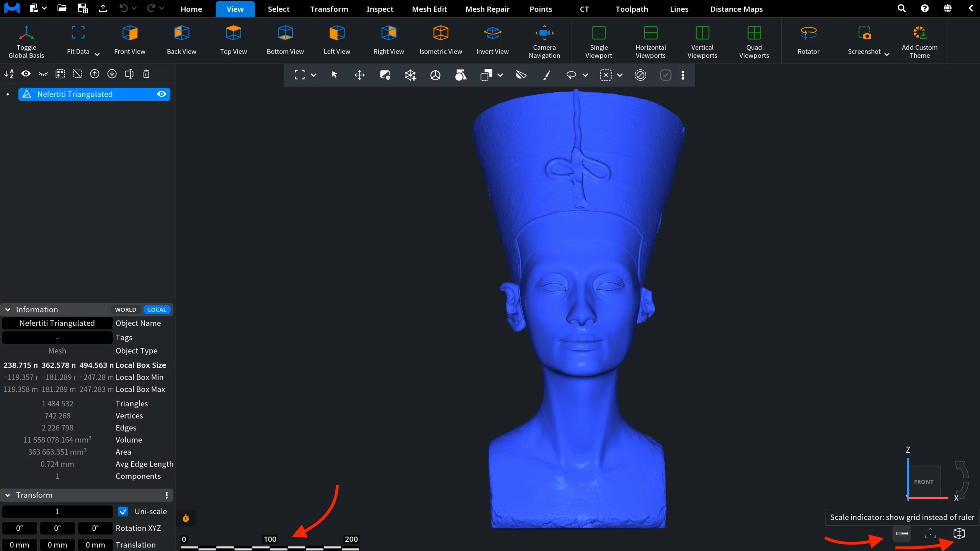This screenshot has height=551, width=980.
Task: Expand the lasso selection dropdown
Action: (x=585, y=75)
